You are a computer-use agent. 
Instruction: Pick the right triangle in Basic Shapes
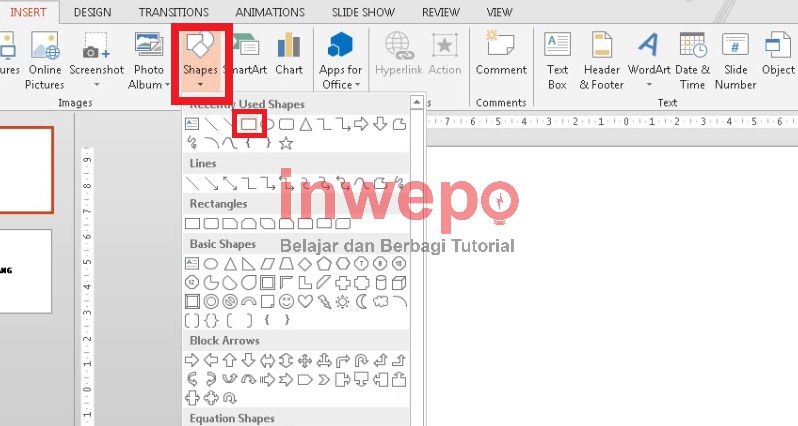248,264
